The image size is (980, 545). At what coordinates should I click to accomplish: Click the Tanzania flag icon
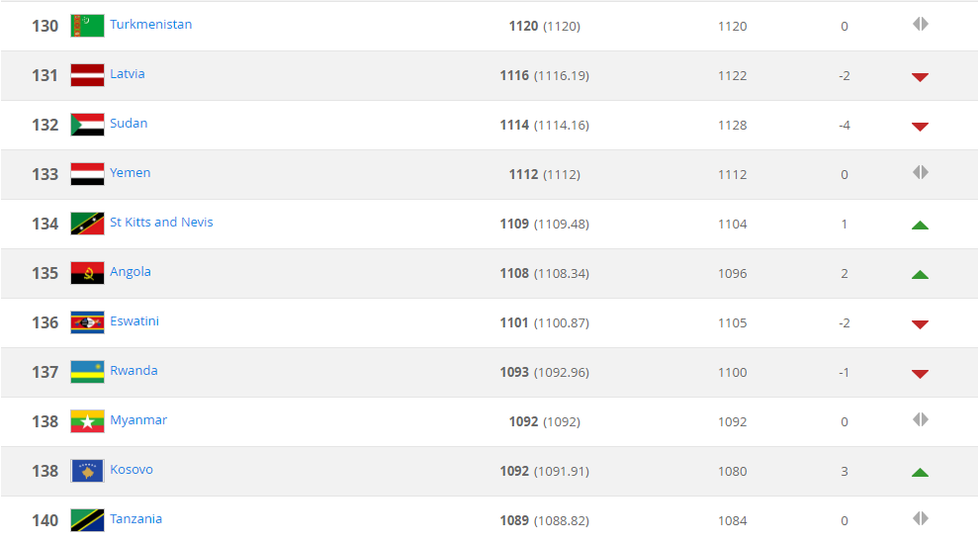87,520
